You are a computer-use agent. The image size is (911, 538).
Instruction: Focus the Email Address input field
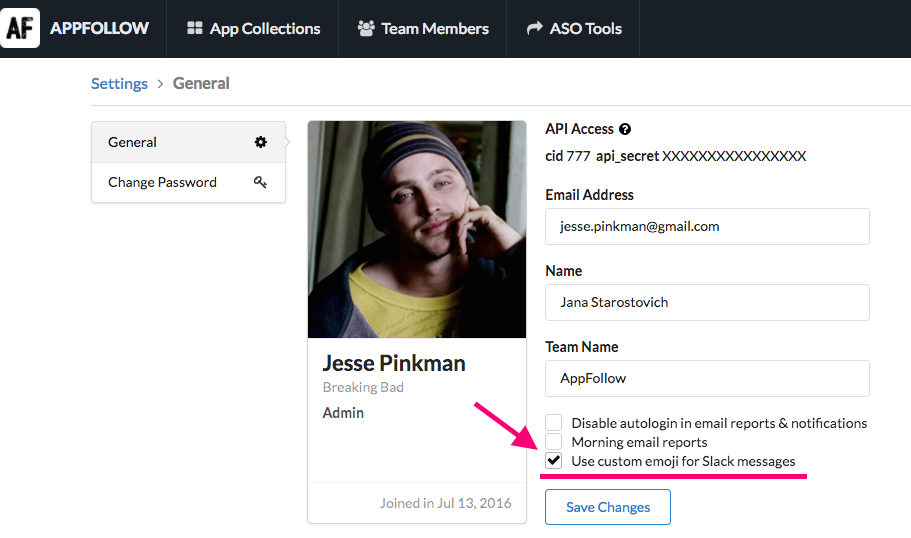tap(707, 227)
